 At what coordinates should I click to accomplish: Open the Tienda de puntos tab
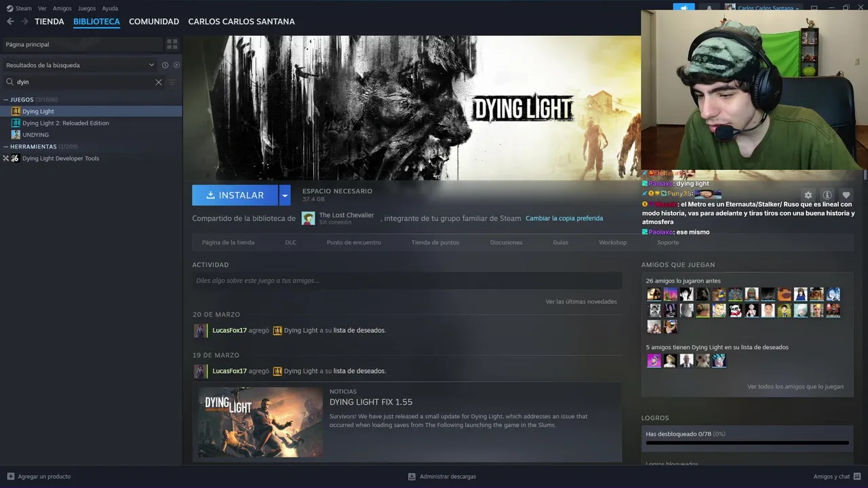435,242
